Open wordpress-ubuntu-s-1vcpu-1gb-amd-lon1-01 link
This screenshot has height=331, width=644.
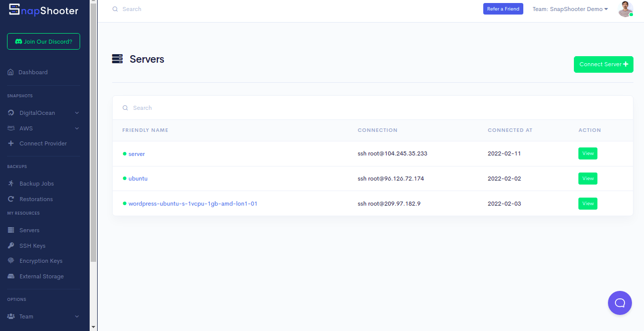pos(193,204)
